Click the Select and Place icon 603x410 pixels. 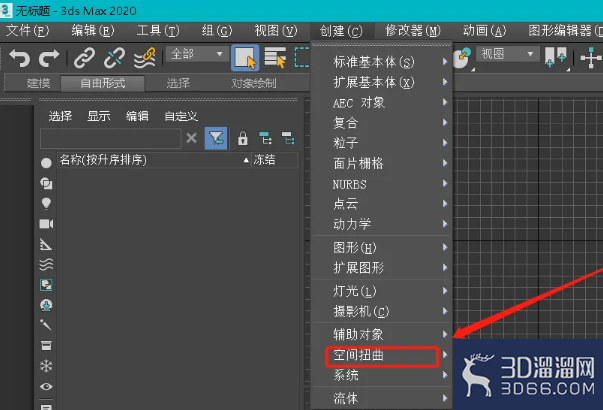[x=463, y=58]
